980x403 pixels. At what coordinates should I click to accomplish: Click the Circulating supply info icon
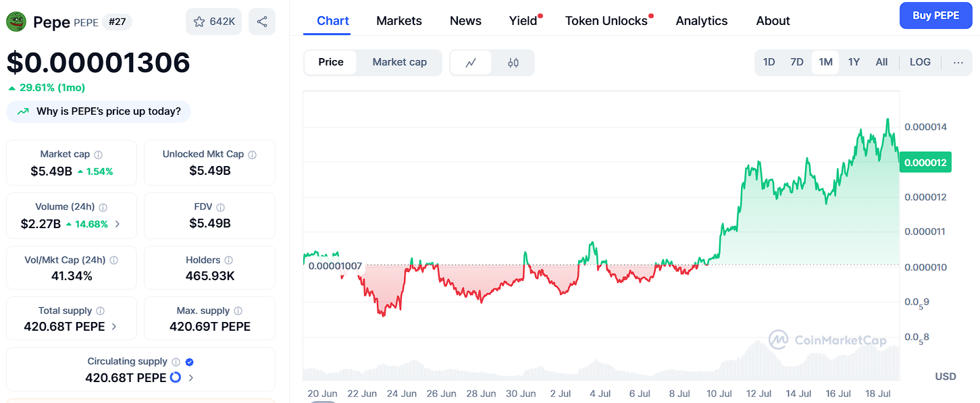click(176, 362)
